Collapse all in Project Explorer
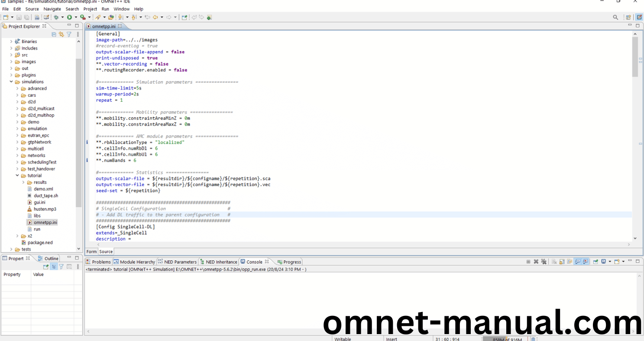Image resolution: width=644 pixels, height=341 pixels. click(x=54, y=34)
